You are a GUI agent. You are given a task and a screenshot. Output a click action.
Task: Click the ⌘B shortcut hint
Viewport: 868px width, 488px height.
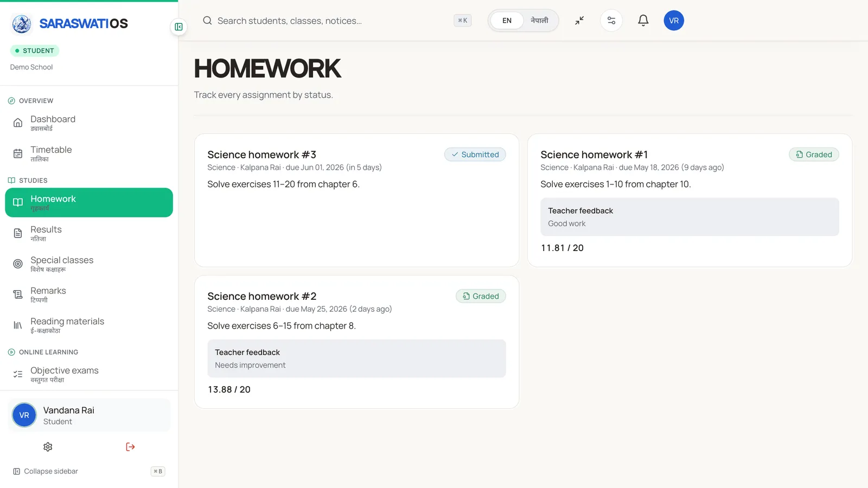[158, 471]
